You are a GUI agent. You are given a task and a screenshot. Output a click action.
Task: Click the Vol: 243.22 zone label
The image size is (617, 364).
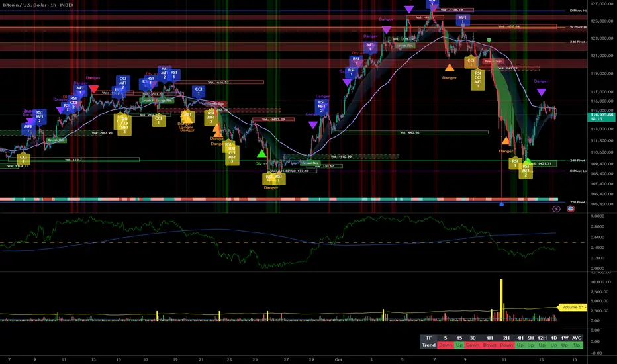pos(508,68)
